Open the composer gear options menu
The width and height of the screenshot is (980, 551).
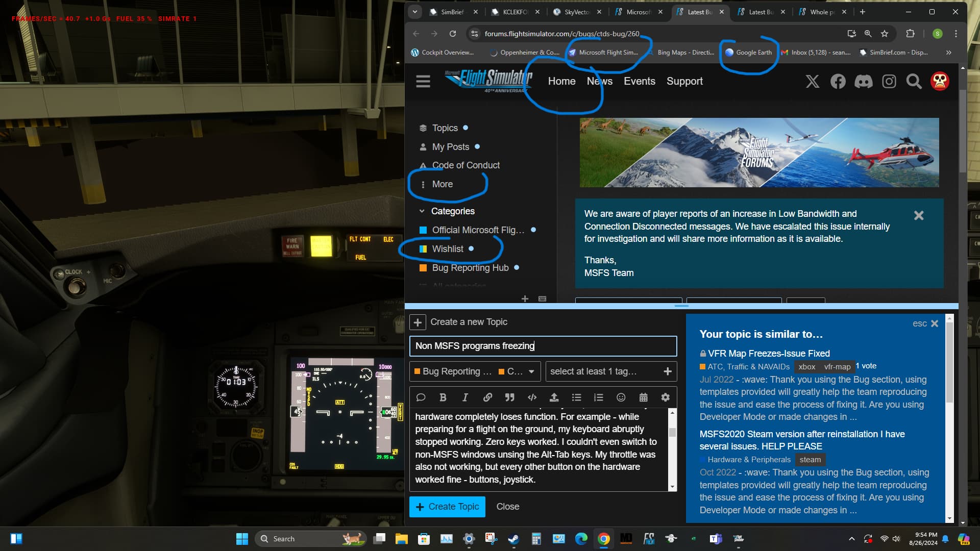665,397
